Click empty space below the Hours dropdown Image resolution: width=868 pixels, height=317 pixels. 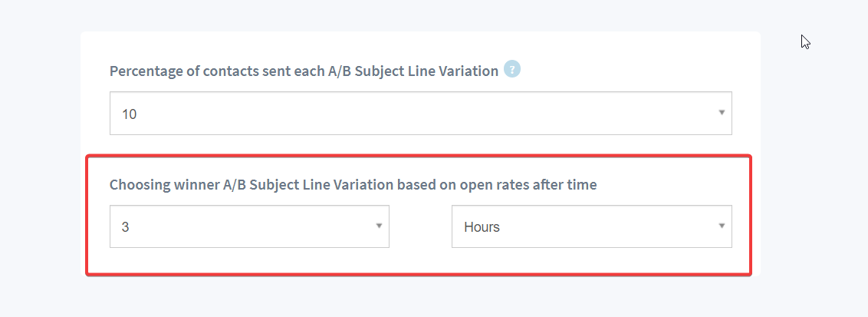[592, 259]
